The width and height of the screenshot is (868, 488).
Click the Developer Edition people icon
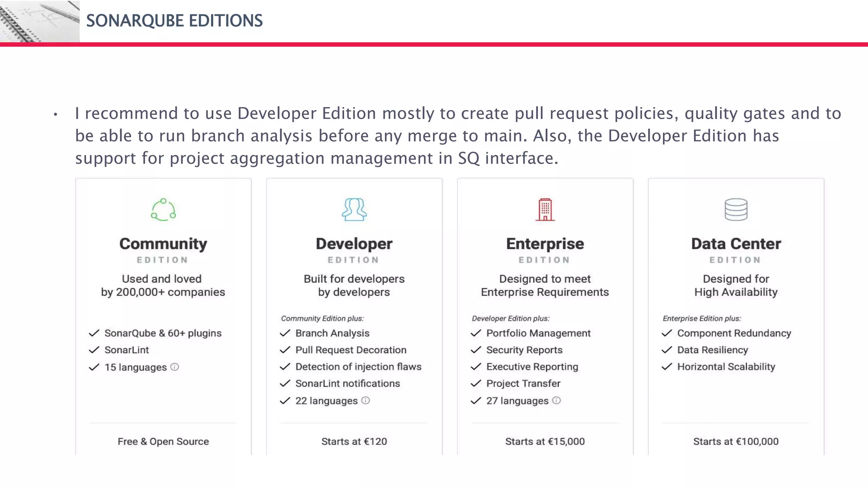pos(354,210)
